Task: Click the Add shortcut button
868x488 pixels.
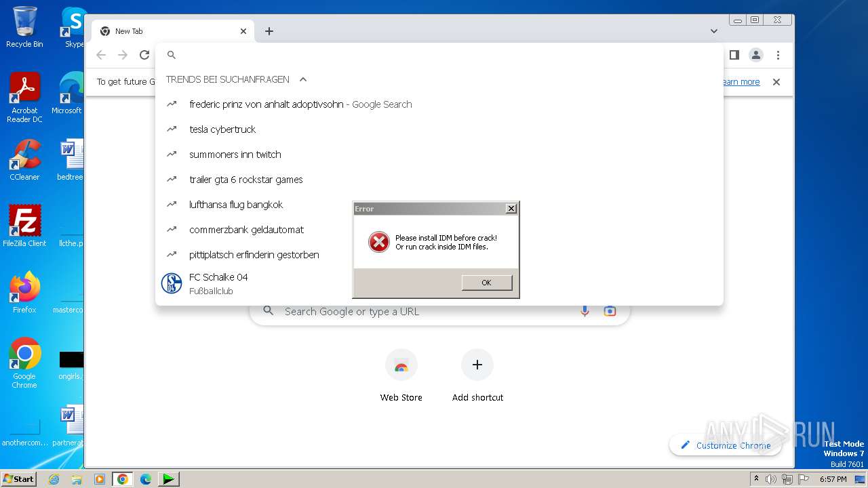Action: pos(477,376)
